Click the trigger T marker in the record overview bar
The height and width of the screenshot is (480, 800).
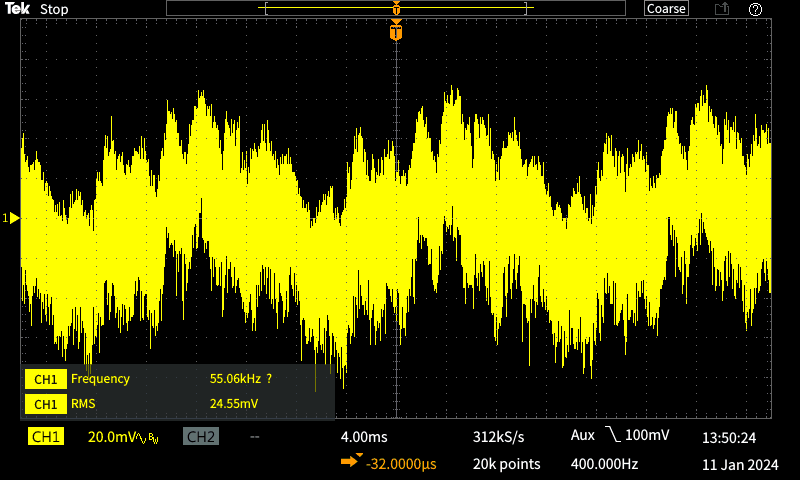396,8
